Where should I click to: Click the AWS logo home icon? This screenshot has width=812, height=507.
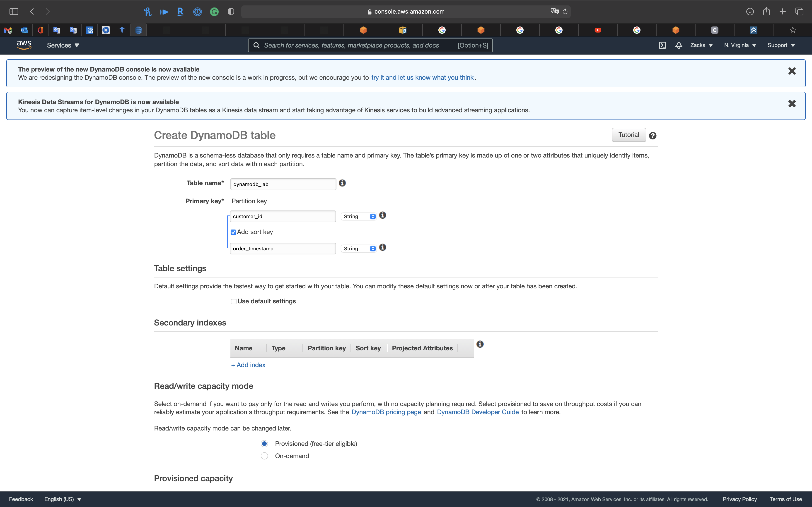pos(24,45)
